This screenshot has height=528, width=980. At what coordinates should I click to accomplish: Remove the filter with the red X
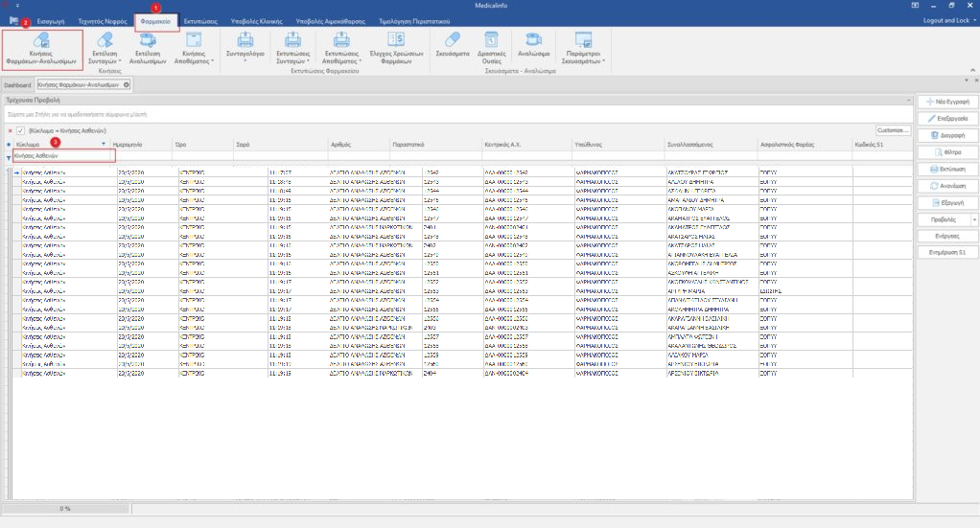(10, 129)
